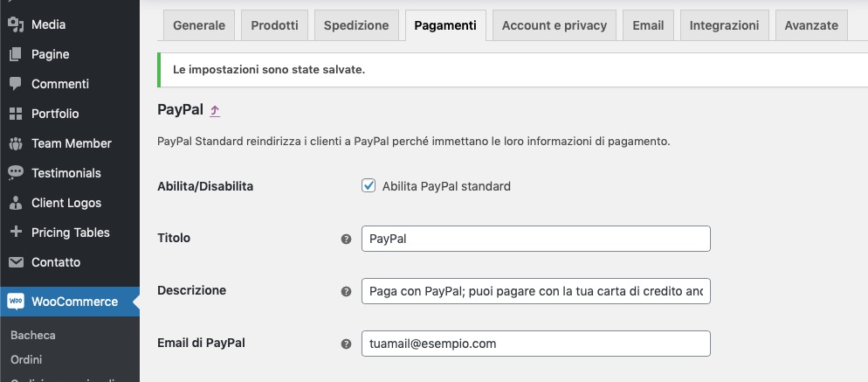This screenshot has width=868, height=382.
Task: Click the WooCommerce logo icon
Action: coord(16,301)
